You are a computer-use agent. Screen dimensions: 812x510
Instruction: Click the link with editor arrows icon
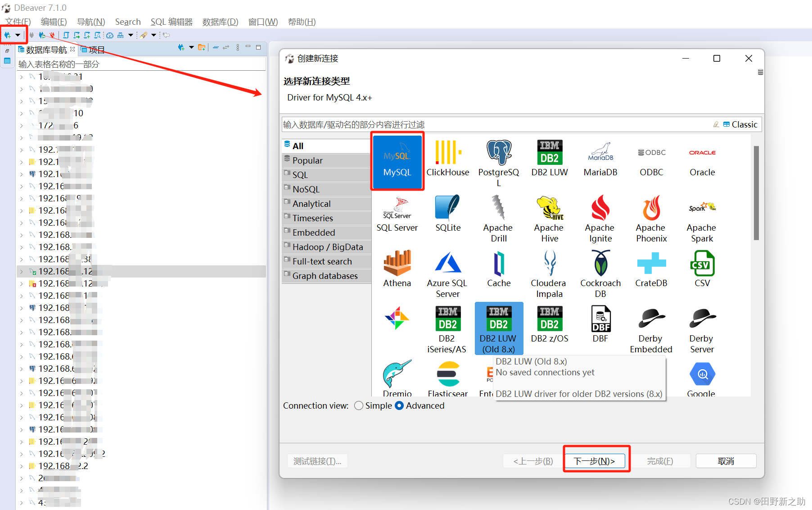(x=226, y=47)
